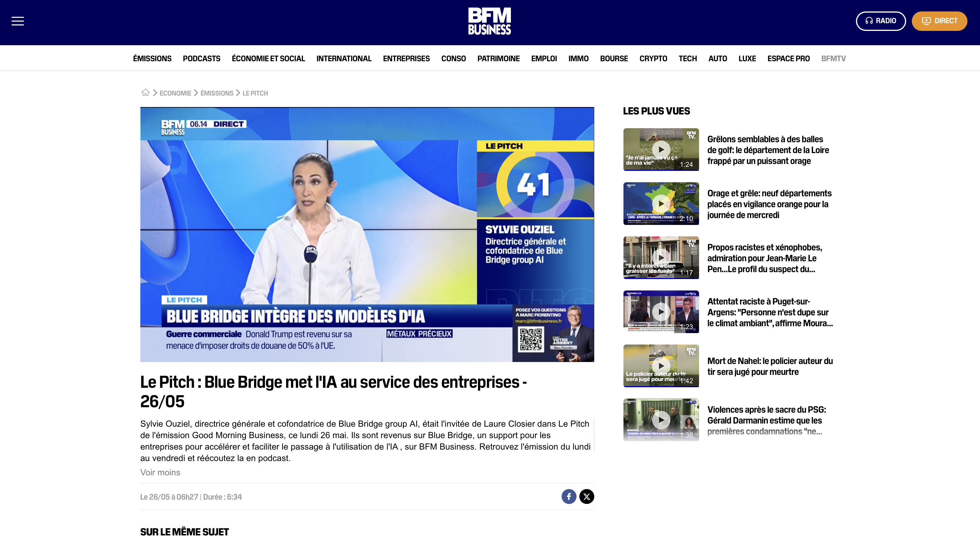Viewport: 980px width, 538px height.
Task: Open Attentat raciste à Puget-sur-Argens headline
Action: click(x=770, y=312)
